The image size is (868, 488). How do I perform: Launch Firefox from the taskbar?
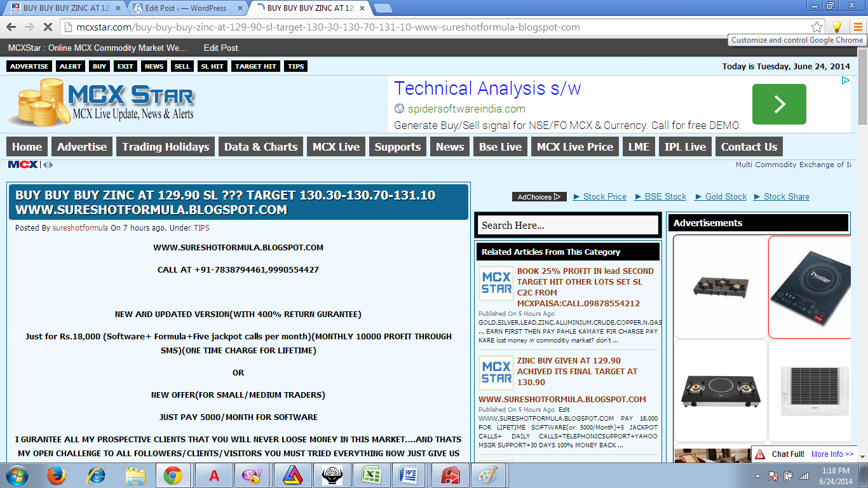click(x=57, y=475)
